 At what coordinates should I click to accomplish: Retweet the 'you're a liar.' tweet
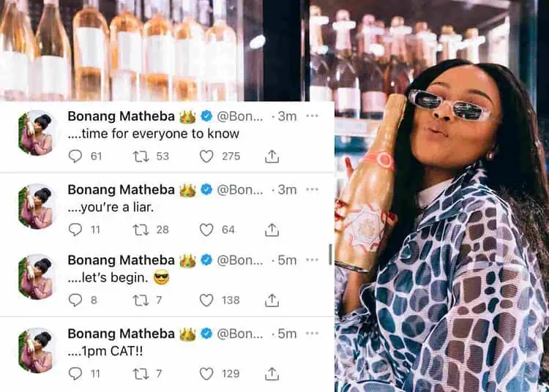(141, 230)
